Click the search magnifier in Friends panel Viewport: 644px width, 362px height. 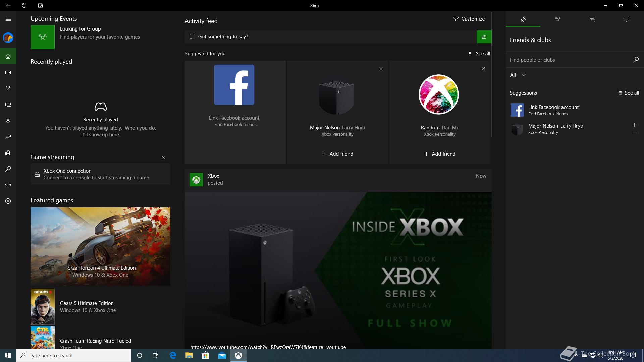pos(636,60)
